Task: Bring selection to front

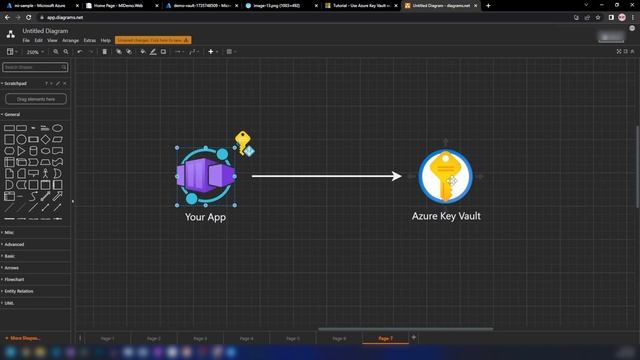Action: (119, 52)
